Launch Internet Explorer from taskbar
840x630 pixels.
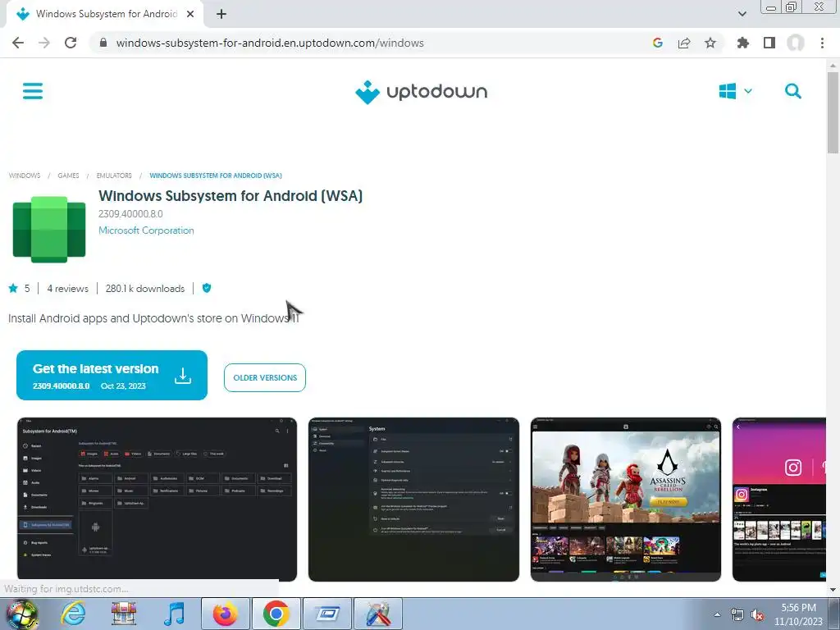(x=73, y=614)
